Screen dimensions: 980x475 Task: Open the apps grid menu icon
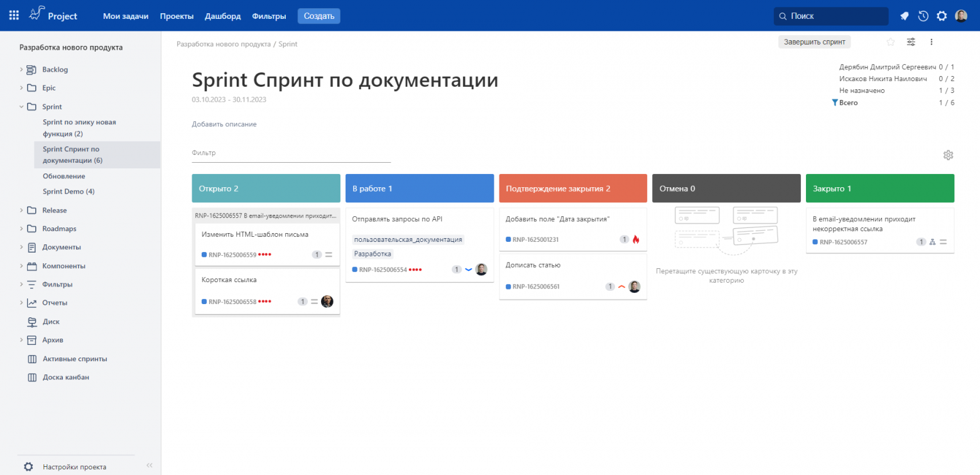(14, 16)
